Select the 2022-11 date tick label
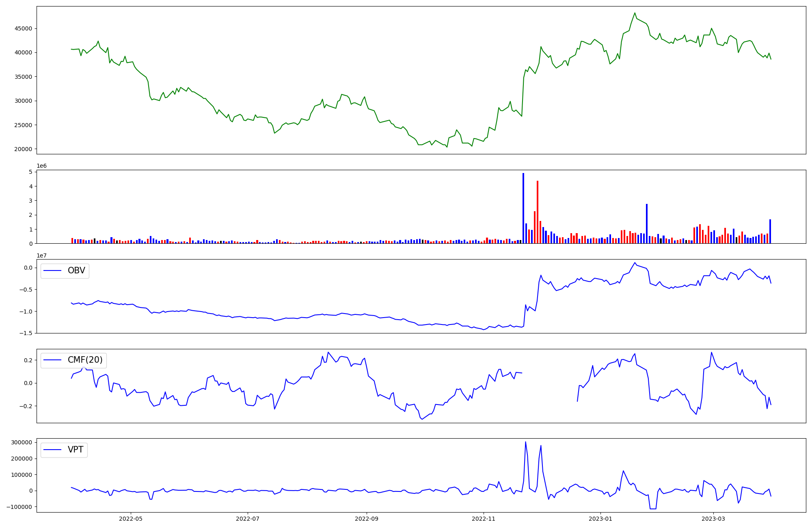 (484, 519)
